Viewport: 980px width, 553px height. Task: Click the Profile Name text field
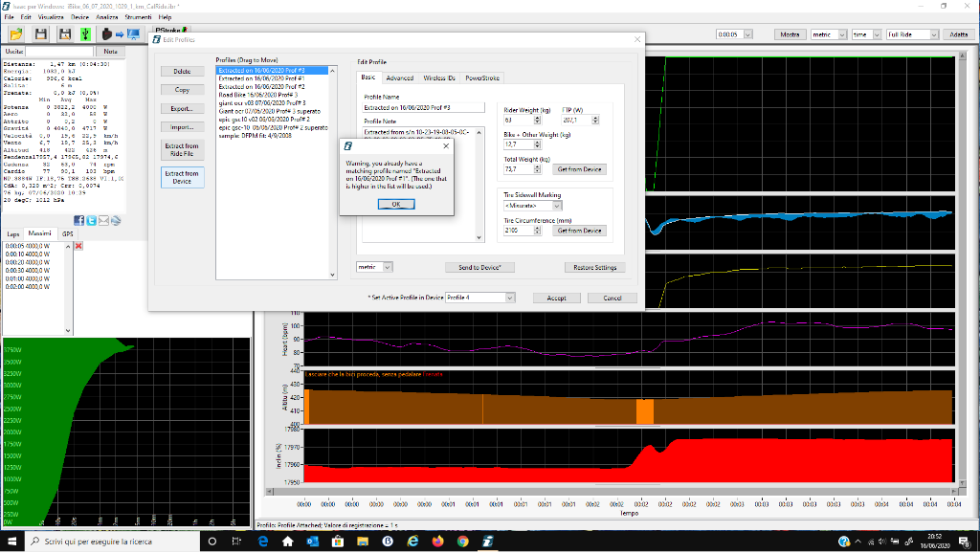click(x=424, y=108)
